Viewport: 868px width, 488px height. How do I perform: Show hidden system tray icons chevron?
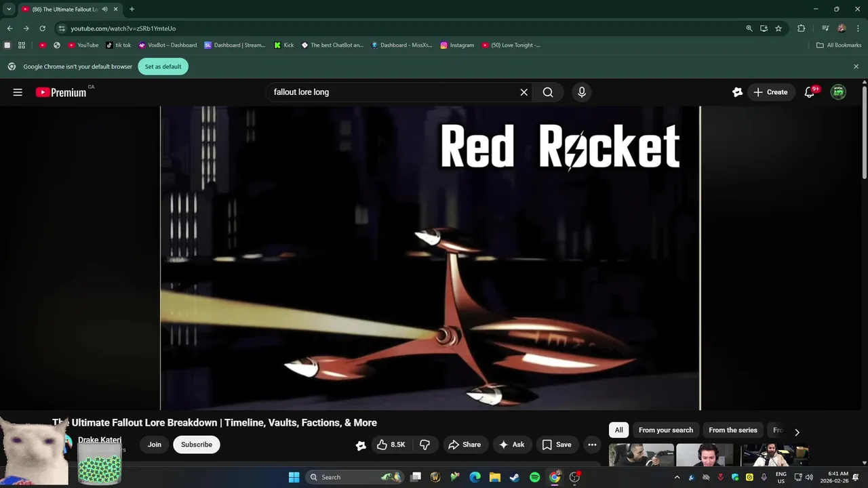tap(676, 477)
